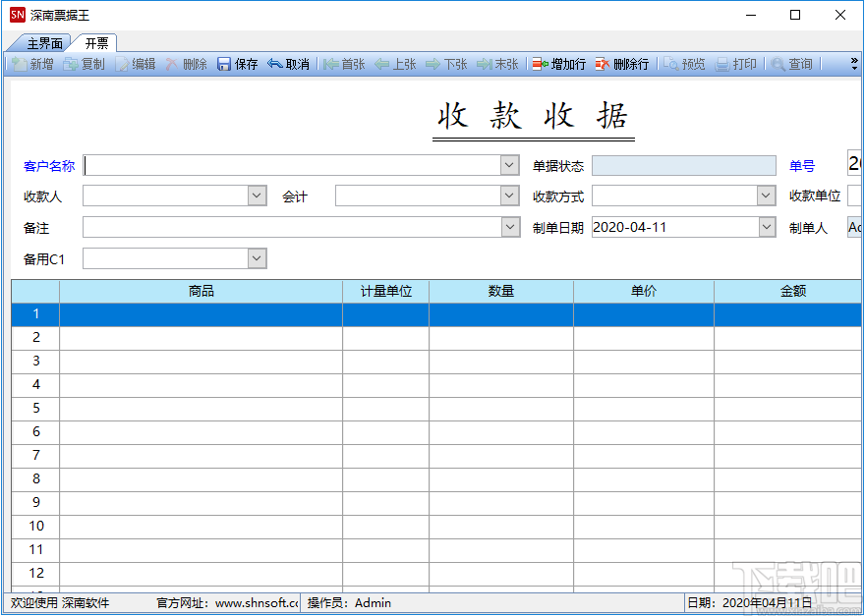Select the 开票 tab
The height and width of the screenshot is (616, 865).
(96, 43)
